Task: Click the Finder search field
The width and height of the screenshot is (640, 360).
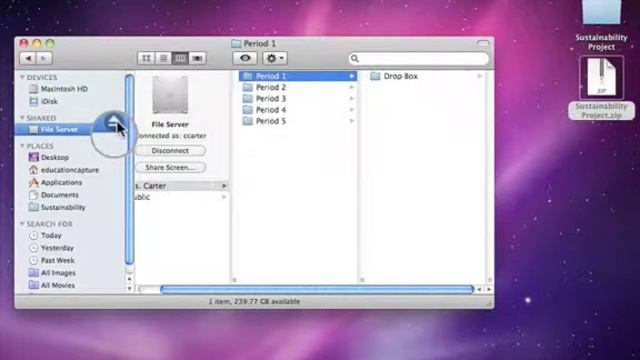Action: [x=419, y=58]
